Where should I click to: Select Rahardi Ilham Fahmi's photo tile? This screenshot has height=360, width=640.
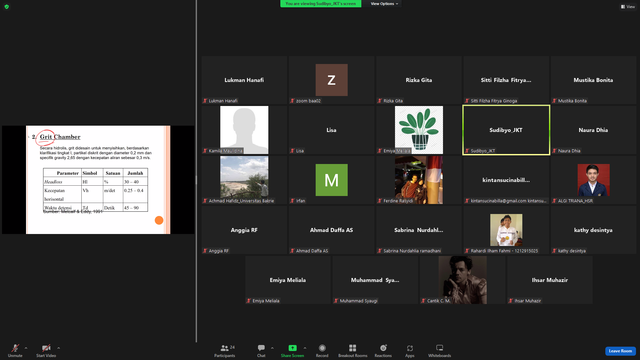(x=506, y=230)
